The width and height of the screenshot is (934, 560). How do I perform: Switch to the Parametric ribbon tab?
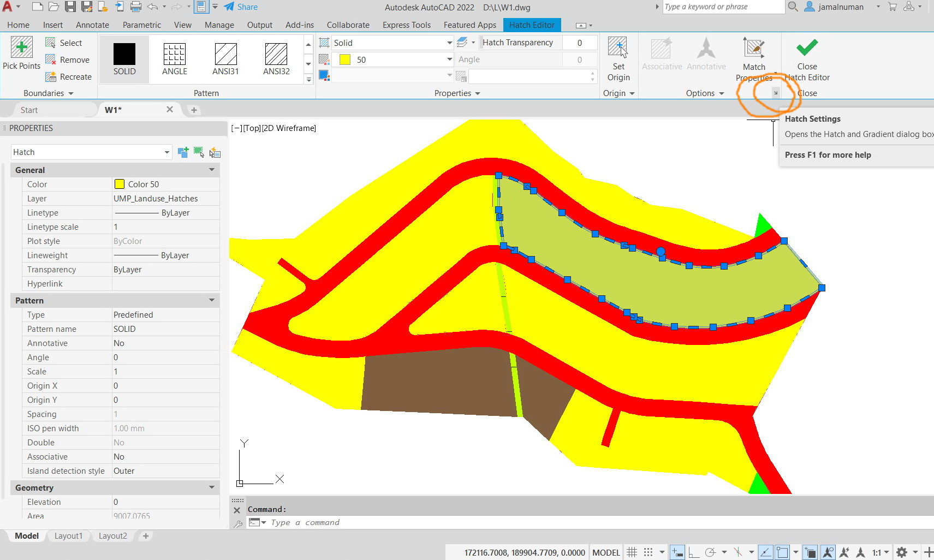click(x=141, y=25)
